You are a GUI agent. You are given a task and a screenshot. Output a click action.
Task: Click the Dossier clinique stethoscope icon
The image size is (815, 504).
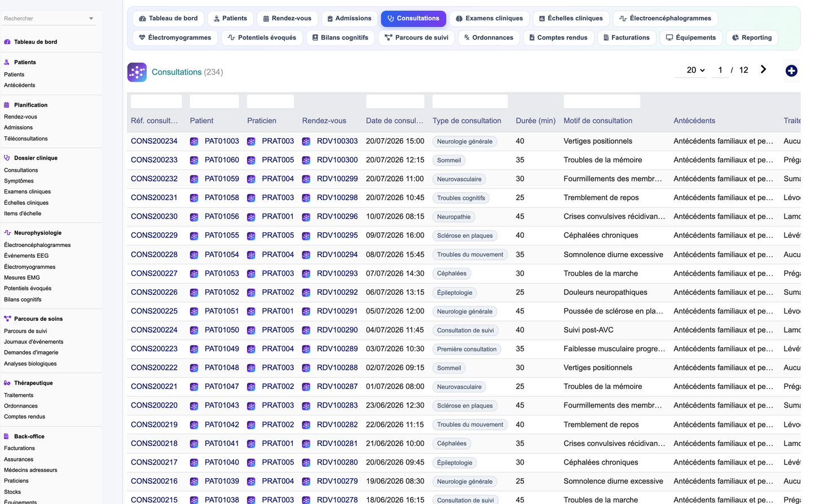(x=7, y=158)
